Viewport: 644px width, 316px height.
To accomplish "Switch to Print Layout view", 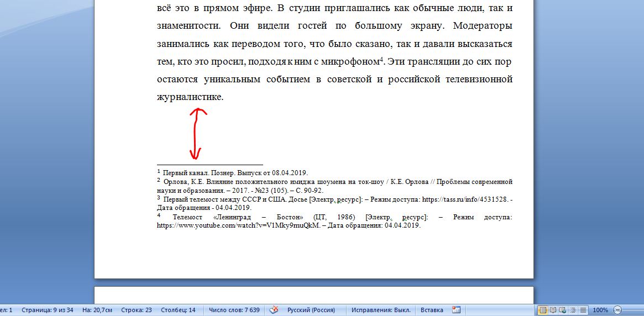I will [x=543, y=310].
